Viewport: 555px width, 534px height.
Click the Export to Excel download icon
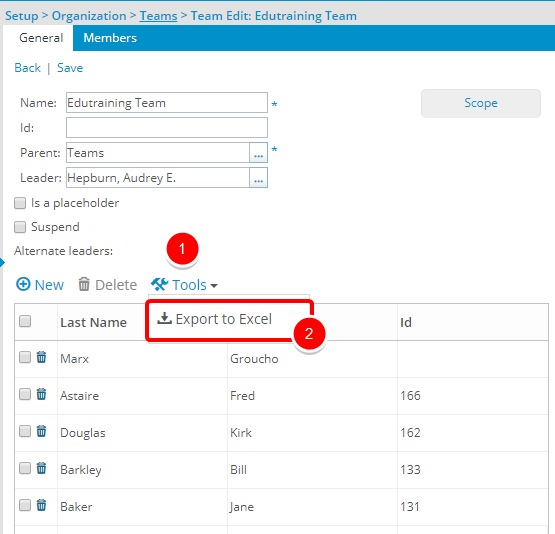(x=164, y=318)
